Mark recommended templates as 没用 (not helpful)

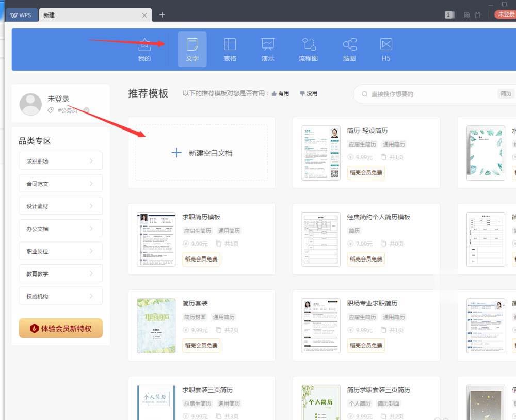point(308,93)
